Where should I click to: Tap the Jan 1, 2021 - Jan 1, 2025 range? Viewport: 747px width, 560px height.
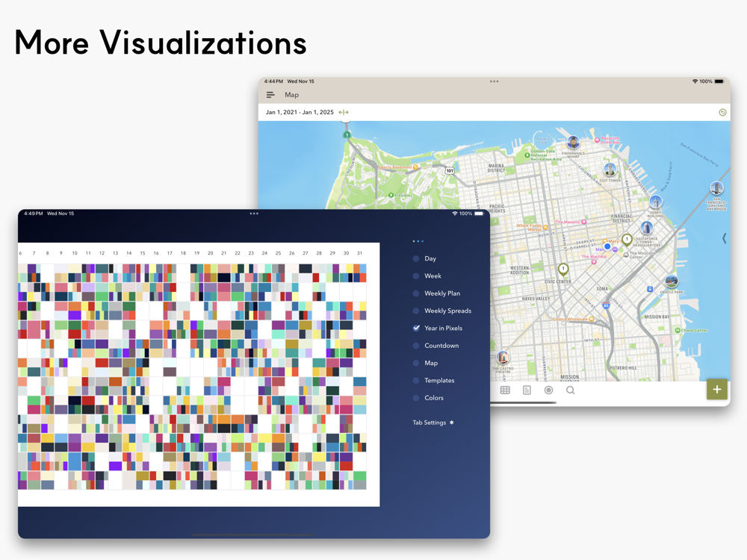(x=300, y=113)
